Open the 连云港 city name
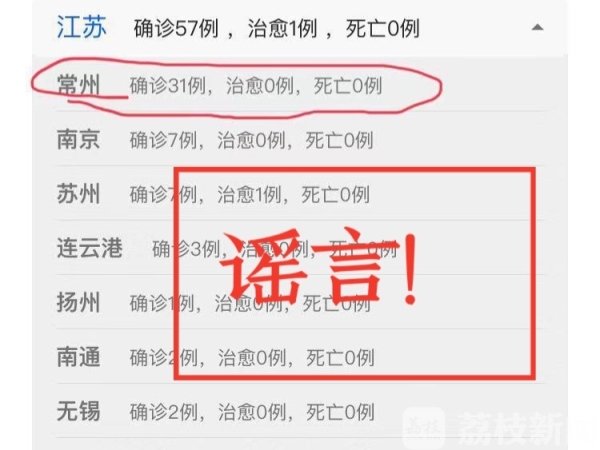Screen dimensions: 600x450 pos(90,248)
